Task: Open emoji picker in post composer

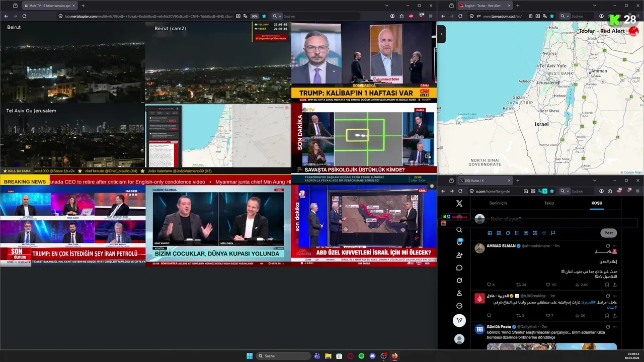Action: point(526,233)
